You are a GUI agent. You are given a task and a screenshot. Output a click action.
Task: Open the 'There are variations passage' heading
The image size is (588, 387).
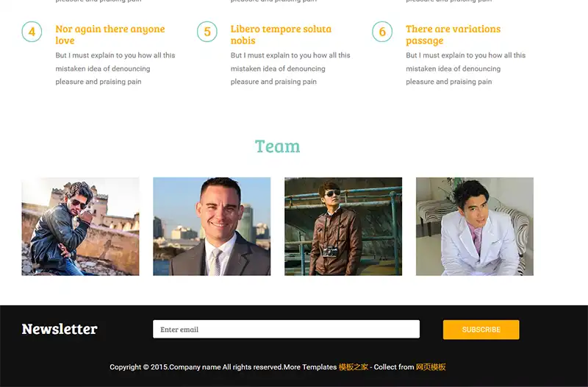coord(453,35)
